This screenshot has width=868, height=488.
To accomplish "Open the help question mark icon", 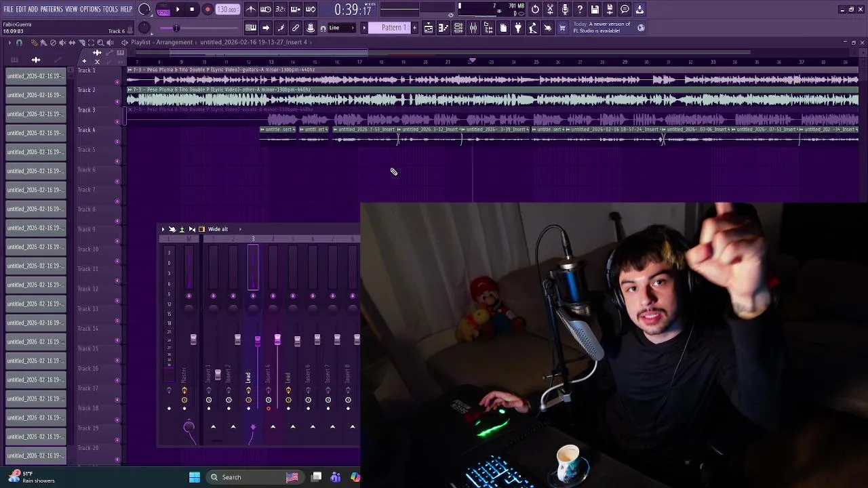I will point(580,9).
